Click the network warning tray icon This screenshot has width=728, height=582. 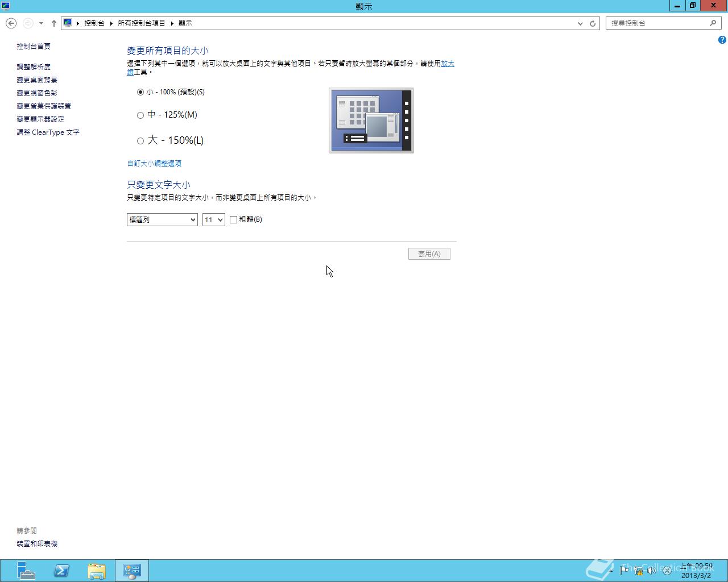coord(638,570)
